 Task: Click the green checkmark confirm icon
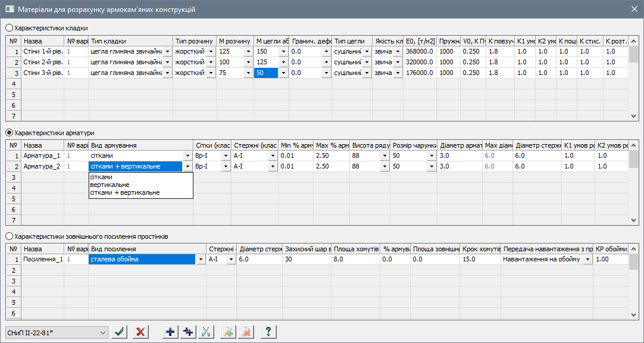(120, 332)
